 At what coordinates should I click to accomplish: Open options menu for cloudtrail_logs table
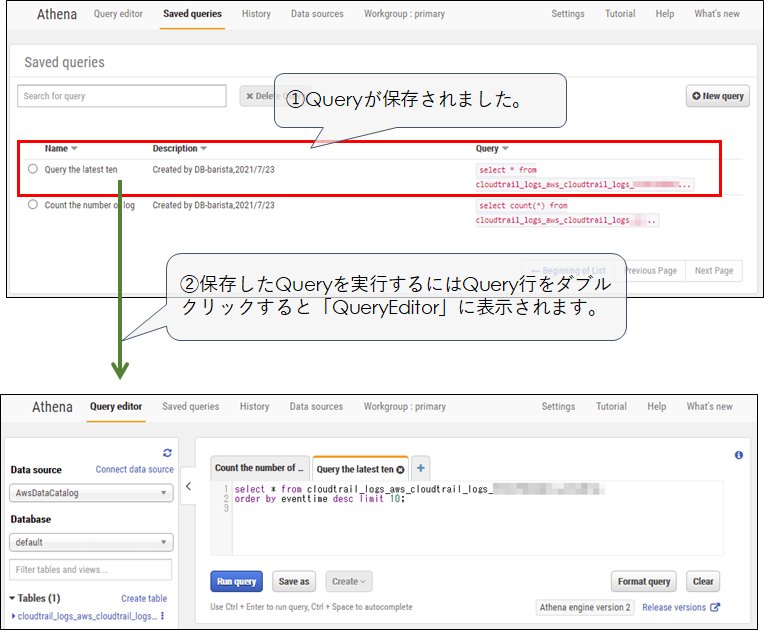[x=163, y=616]
